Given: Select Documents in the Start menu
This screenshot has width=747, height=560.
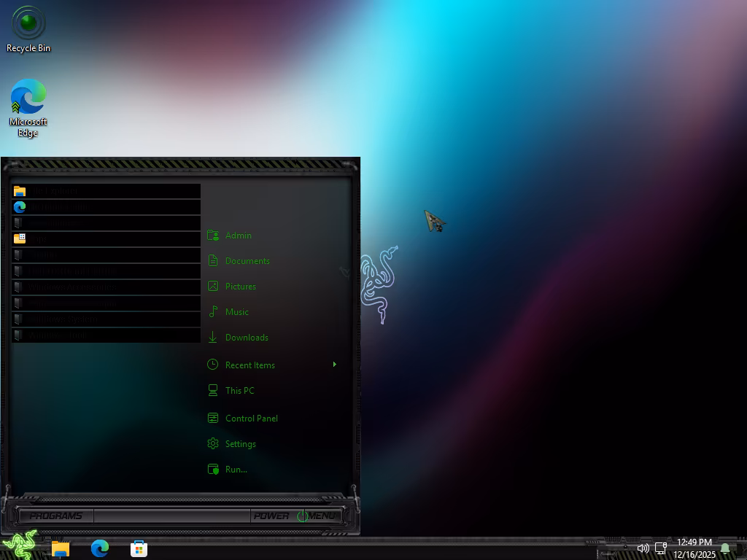Looking at the screenshot, I should pos(247,261).
